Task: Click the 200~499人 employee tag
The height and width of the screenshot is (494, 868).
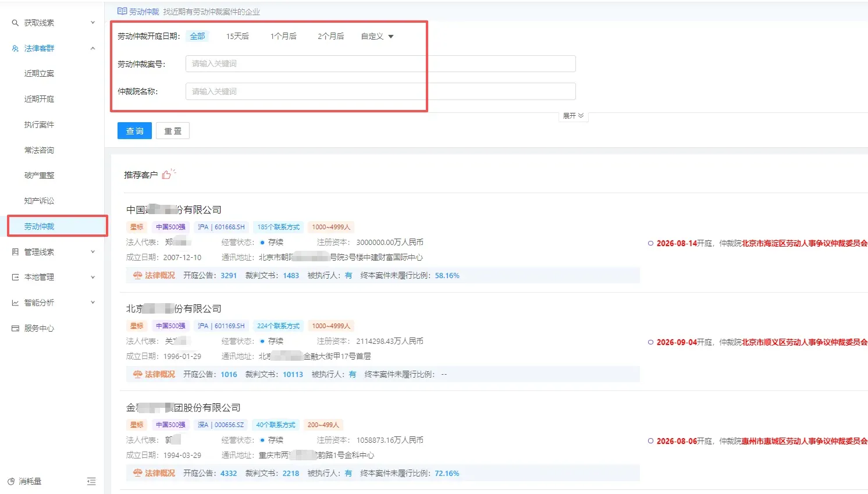Action: click(323, 425)
